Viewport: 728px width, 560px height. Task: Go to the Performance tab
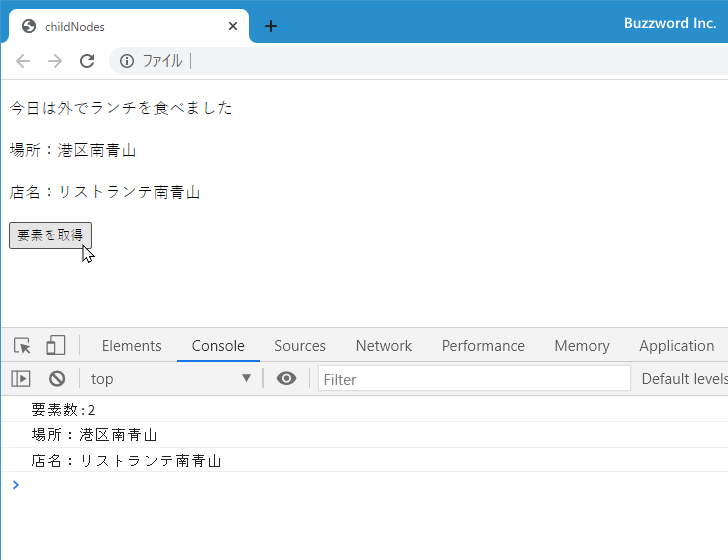click(x=483, y=346)
